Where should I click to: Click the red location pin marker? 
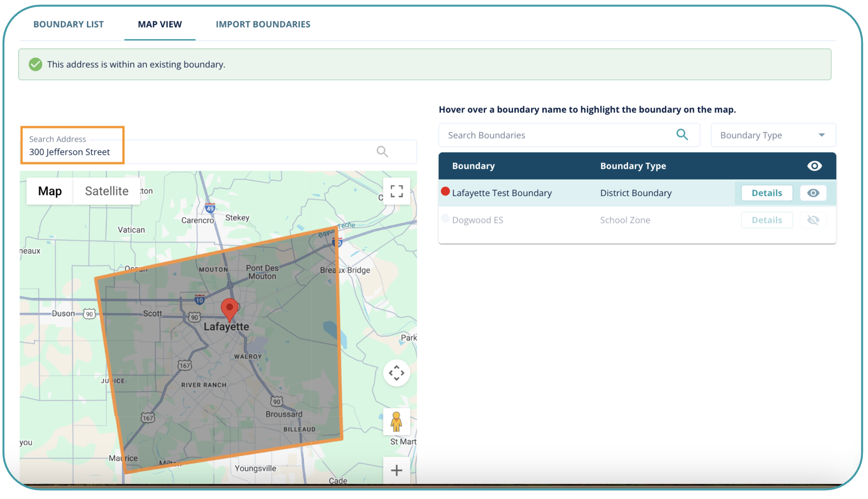[230, 308]
